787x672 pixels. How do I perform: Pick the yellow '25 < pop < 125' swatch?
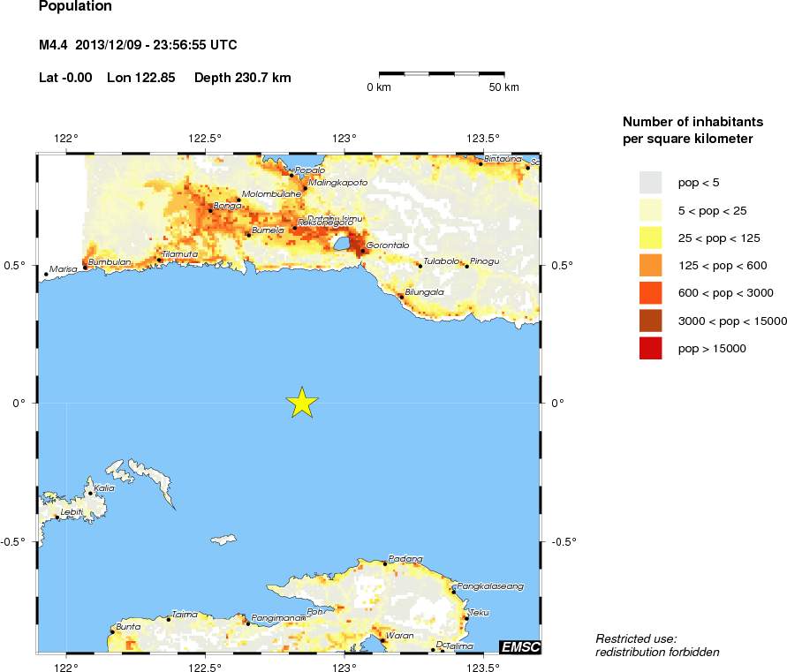[650, 238]
